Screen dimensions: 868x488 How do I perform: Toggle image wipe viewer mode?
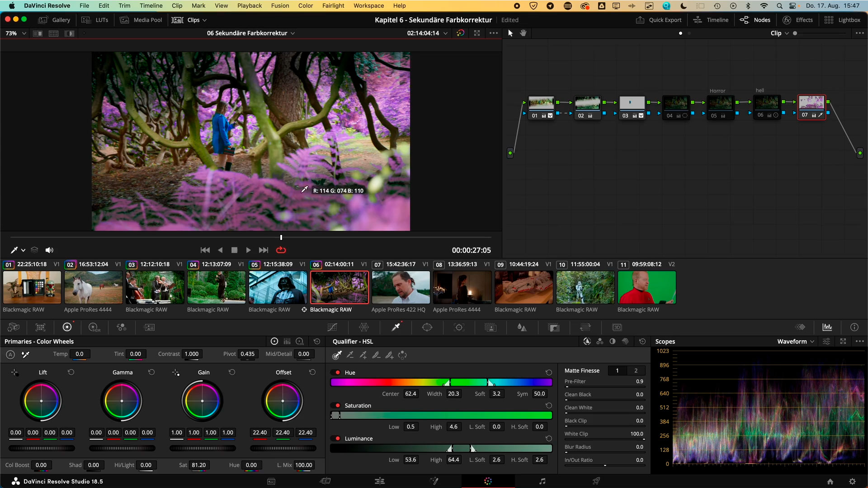[x=38, y=33]
